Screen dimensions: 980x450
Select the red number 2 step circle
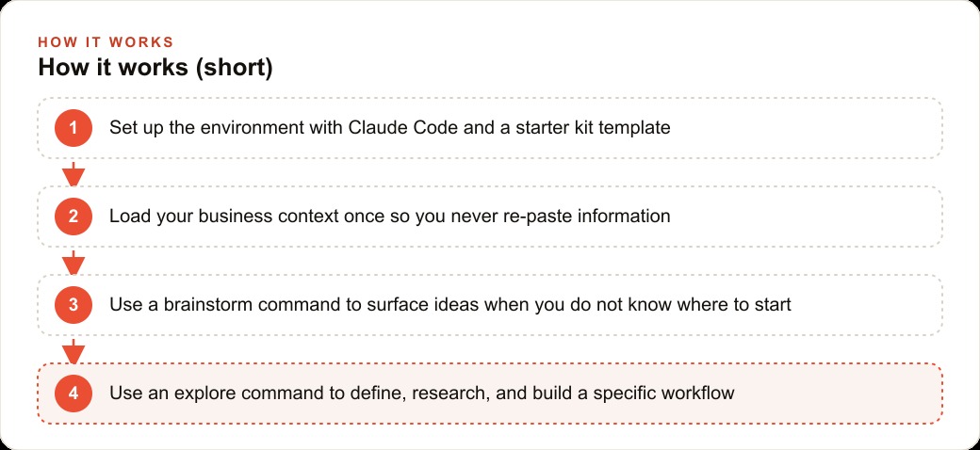(73, 217)
